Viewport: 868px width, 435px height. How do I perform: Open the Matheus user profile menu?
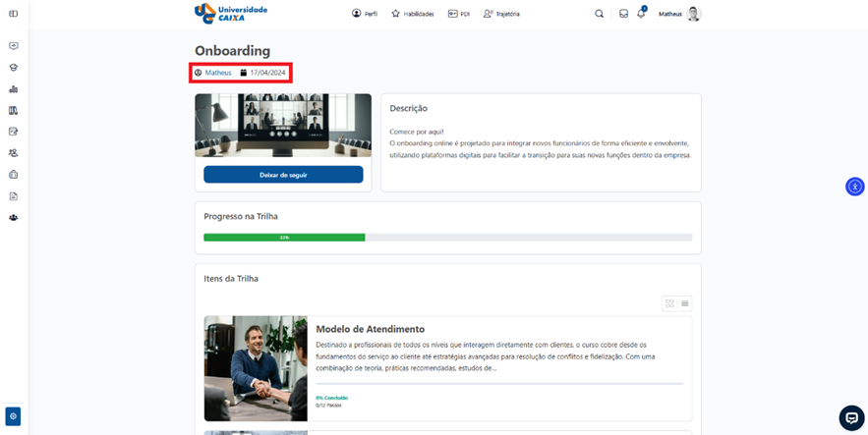[x=680, y=14]
